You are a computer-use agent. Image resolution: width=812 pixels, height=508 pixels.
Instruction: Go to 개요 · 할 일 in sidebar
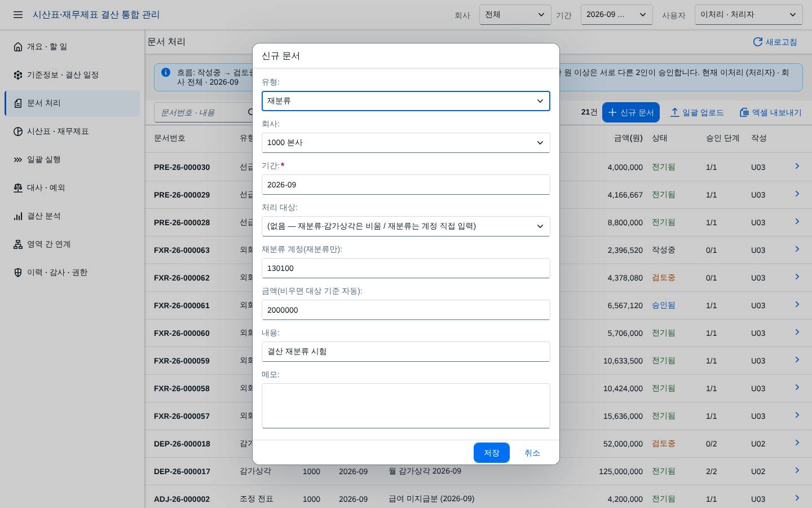72,47
